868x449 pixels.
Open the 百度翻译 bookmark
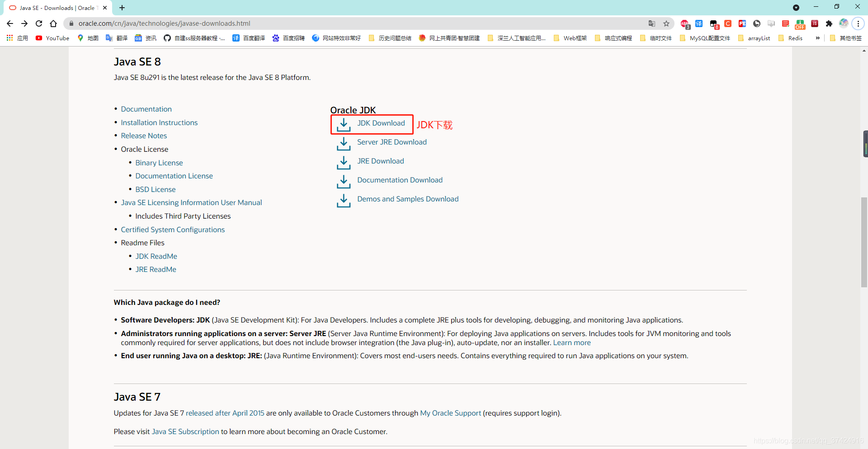[249, 38]
